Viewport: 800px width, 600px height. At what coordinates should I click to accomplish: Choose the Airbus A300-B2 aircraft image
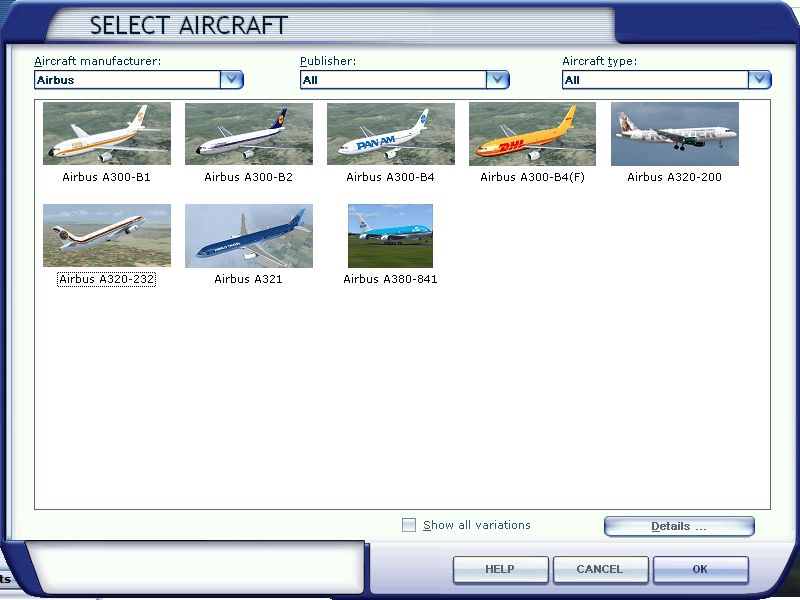coord(249,134)
